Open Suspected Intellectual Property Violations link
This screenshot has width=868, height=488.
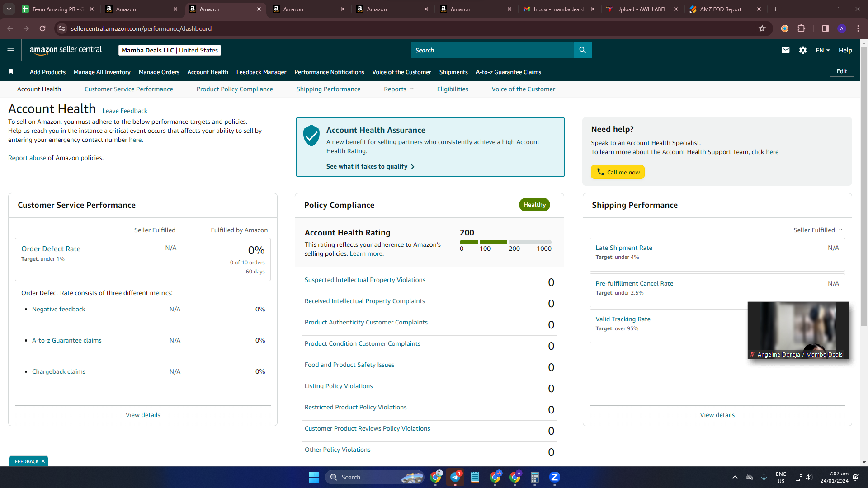365,280
